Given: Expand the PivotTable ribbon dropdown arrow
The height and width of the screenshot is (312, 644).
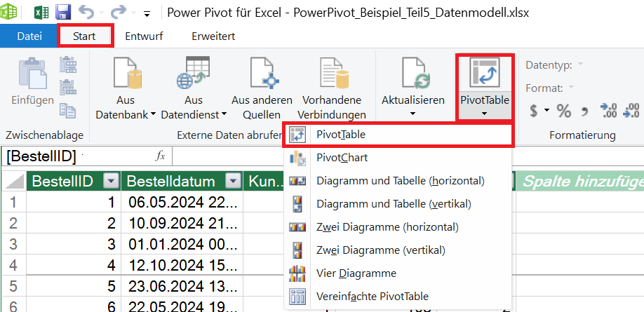Looking at the screenshot, I should point(485,114).
